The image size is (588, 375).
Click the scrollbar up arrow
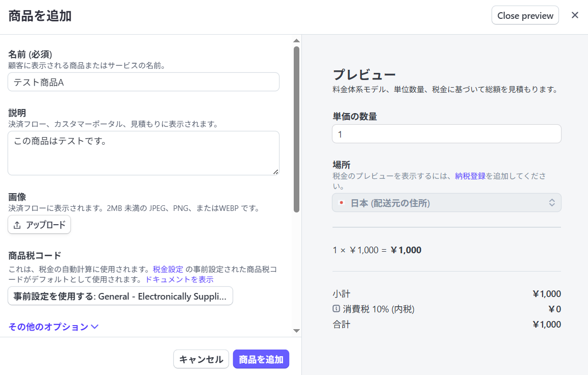[x=296, y=40]
